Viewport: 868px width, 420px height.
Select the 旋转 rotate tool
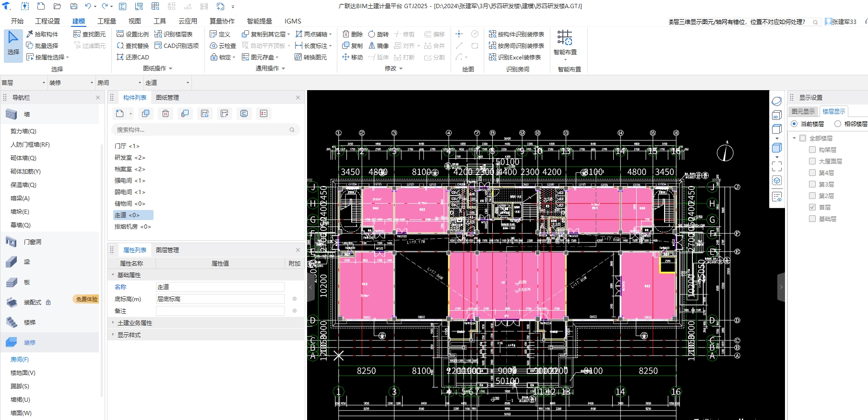pyautogui.click(x=379, y=34)
